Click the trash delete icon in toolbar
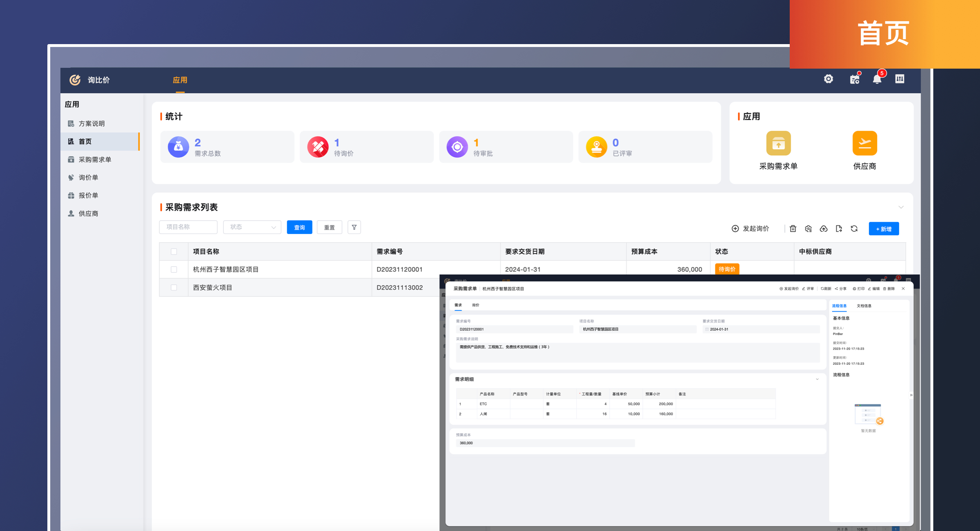 (793, 229)
